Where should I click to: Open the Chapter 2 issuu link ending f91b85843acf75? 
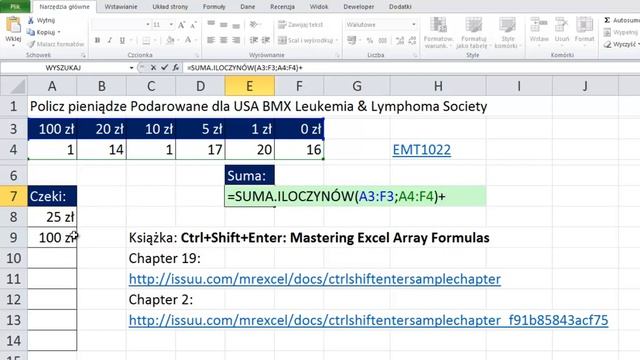[x=368, y=320]
